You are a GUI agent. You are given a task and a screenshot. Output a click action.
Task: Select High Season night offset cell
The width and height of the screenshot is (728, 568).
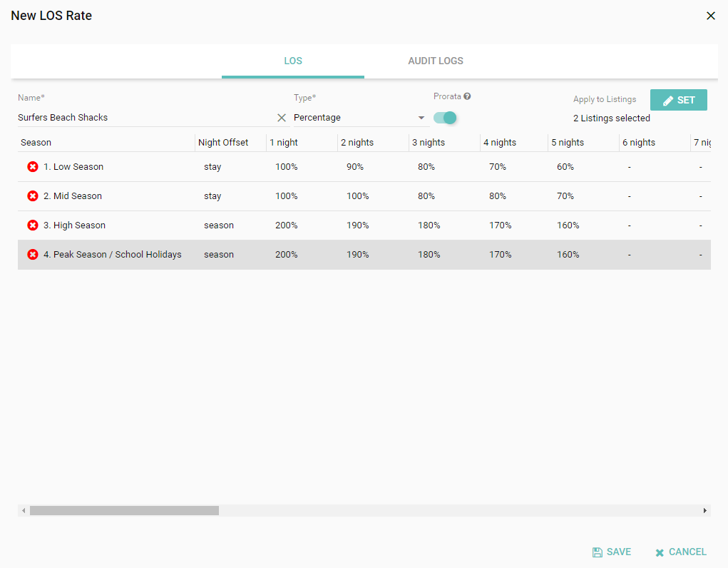pos(219,225)
